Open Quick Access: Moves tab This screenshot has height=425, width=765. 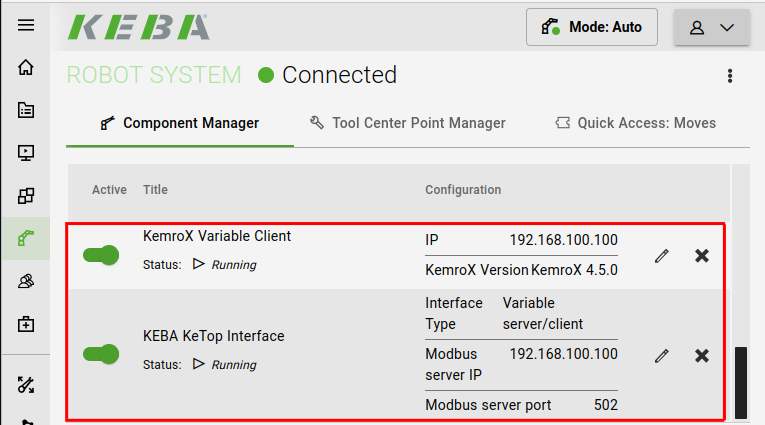[x=635, y=123]
